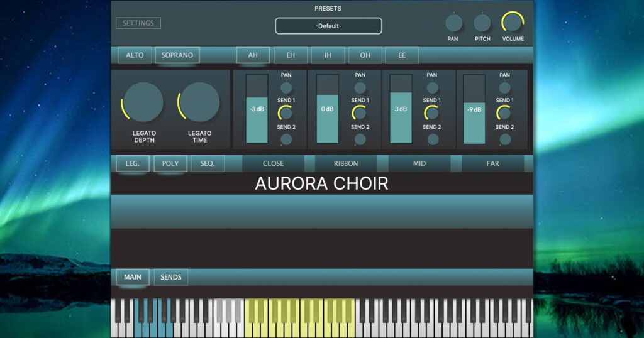Click the Close mic Send 1 knob

pos(286,113)
